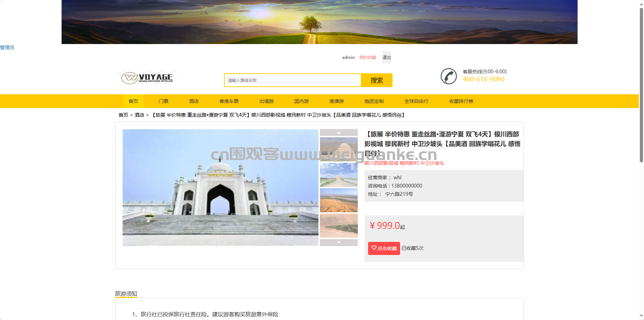Click the 首页 breadcrumb link
Screen dimensions: 644x320
click(123, 115)
